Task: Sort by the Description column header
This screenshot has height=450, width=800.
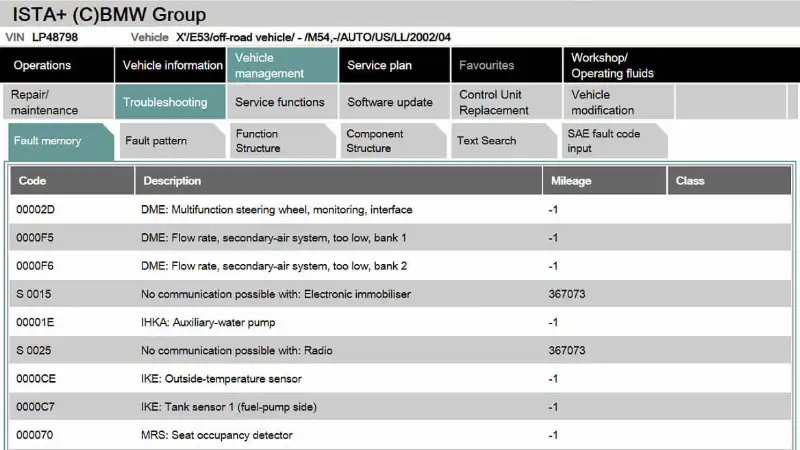Action: 338,181
